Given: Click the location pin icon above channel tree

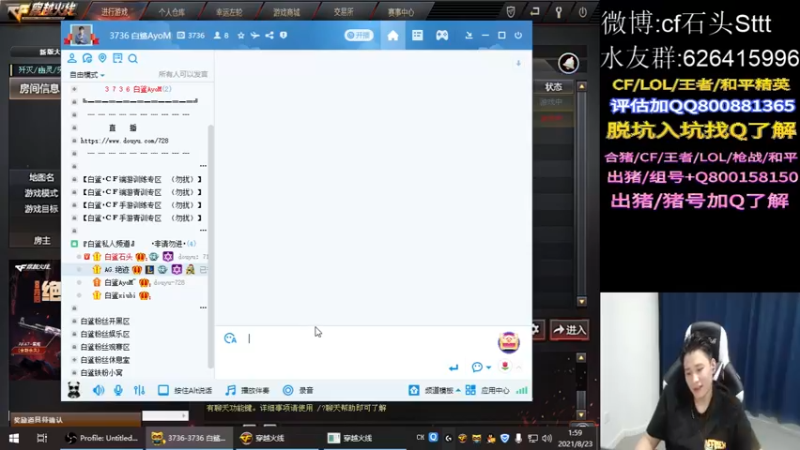Looking at the screenshot, I should pos(103,58).
